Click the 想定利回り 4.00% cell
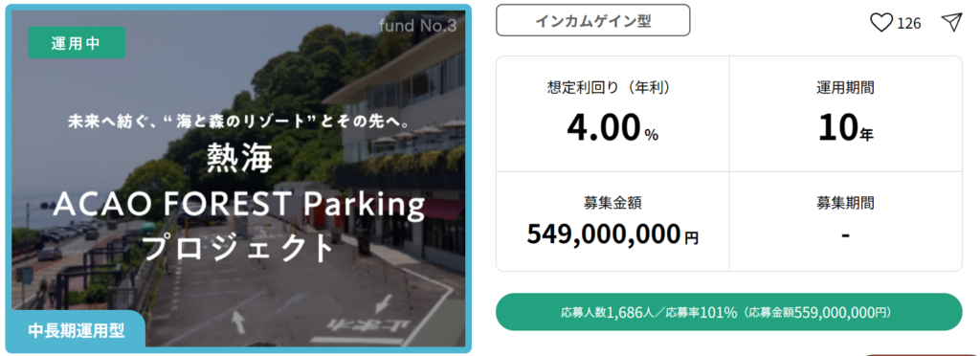 tap(612, 114)
